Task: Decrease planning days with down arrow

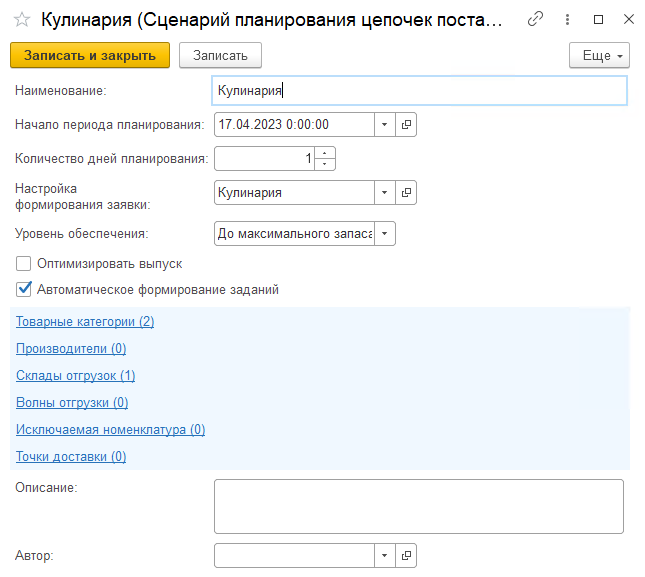Action: 325,164
